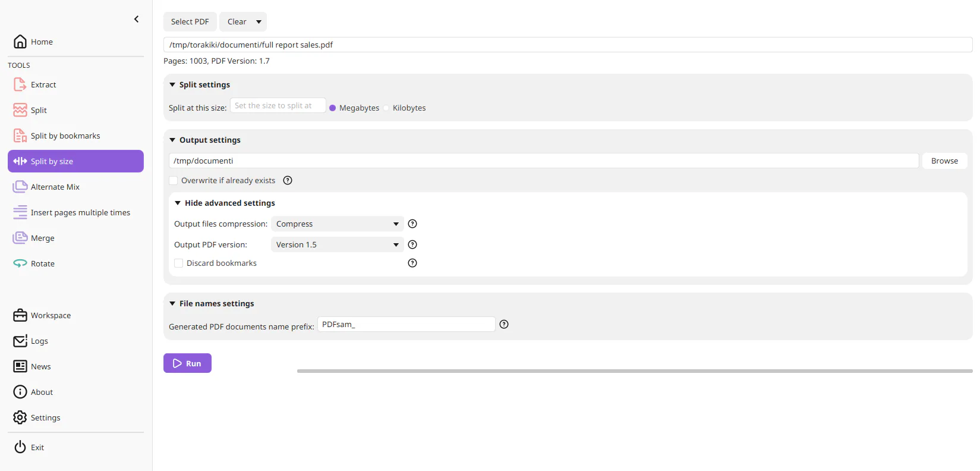Click the Run button
Viewport: 980px width, 471px height.
click(x=187, y=363)
